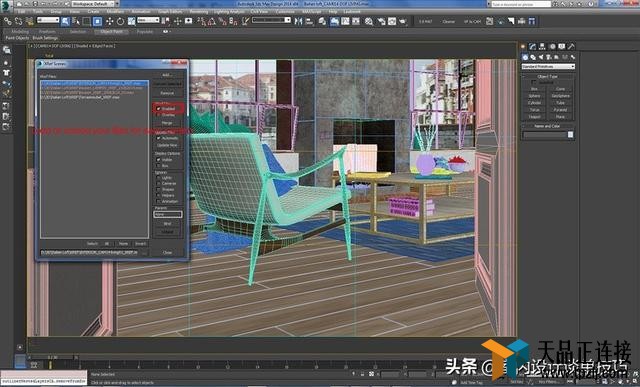Click the Remove button in XRef Scenes
The height and width of the screenshot is (387, 640).
pos(167,93)
